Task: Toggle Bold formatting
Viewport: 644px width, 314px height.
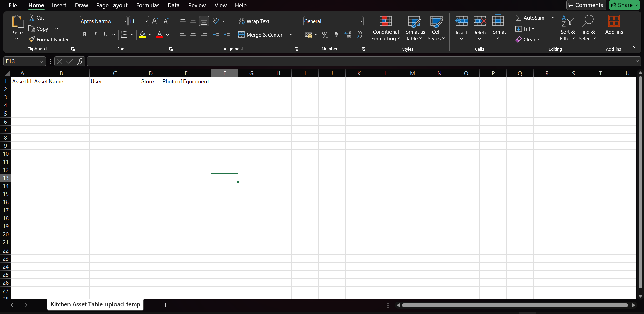Action: point(85,34)
